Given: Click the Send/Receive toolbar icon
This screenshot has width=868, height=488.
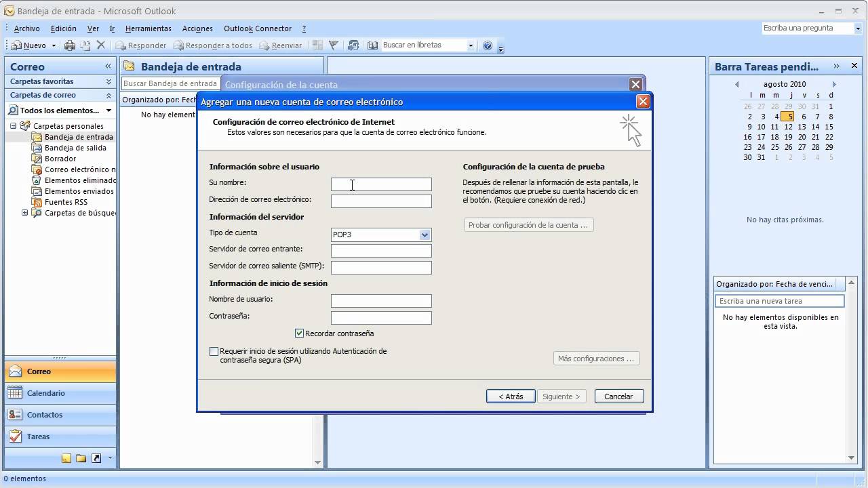Looking at the screenshot, I should click(x=353, y=45).
